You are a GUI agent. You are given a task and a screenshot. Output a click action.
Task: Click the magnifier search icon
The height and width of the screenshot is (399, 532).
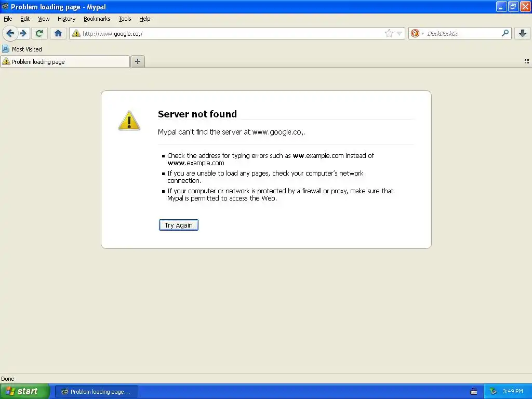tap(505, 33)
